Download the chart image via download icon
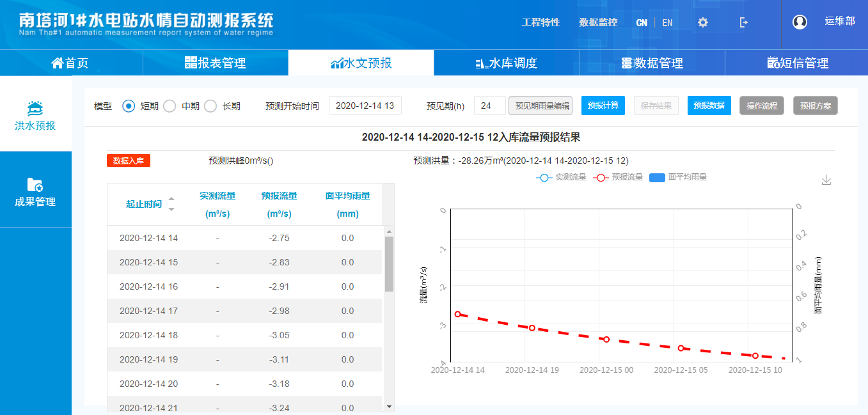Viewport: 868px width, 415px height. click(826, 180)
